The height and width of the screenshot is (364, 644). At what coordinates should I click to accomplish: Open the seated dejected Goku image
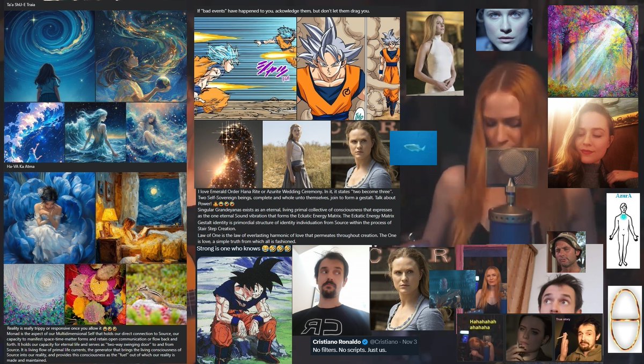pyautogui.click(x=245, y=310)
